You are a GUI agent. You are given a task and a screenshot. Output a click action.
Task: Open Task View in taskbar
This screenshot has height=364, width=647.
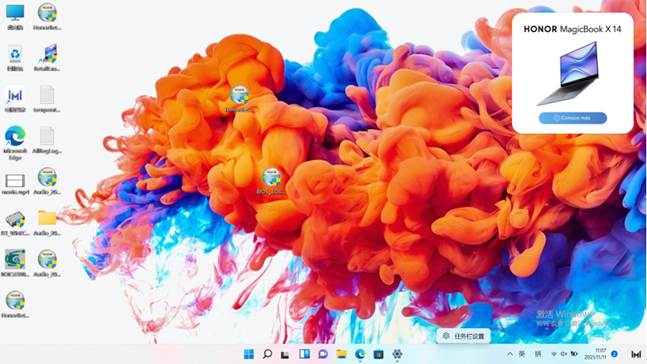[x=285, y=354]
